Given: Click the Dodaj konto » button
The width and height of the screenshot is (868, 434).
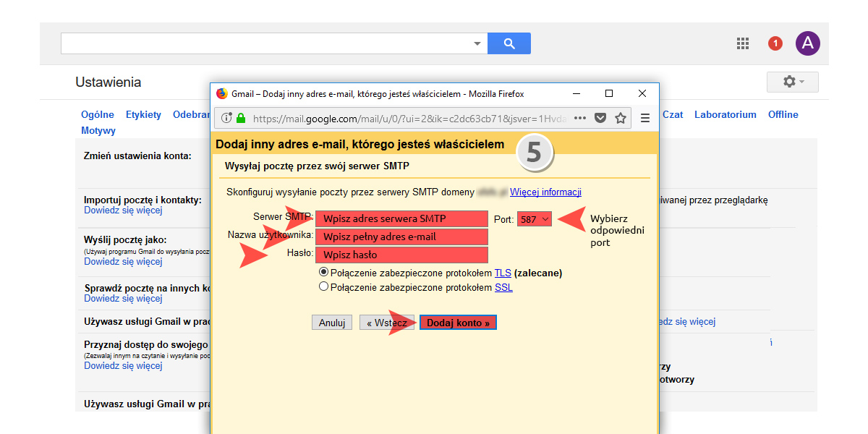Looking at the screenshot, I should pos(458,323).
